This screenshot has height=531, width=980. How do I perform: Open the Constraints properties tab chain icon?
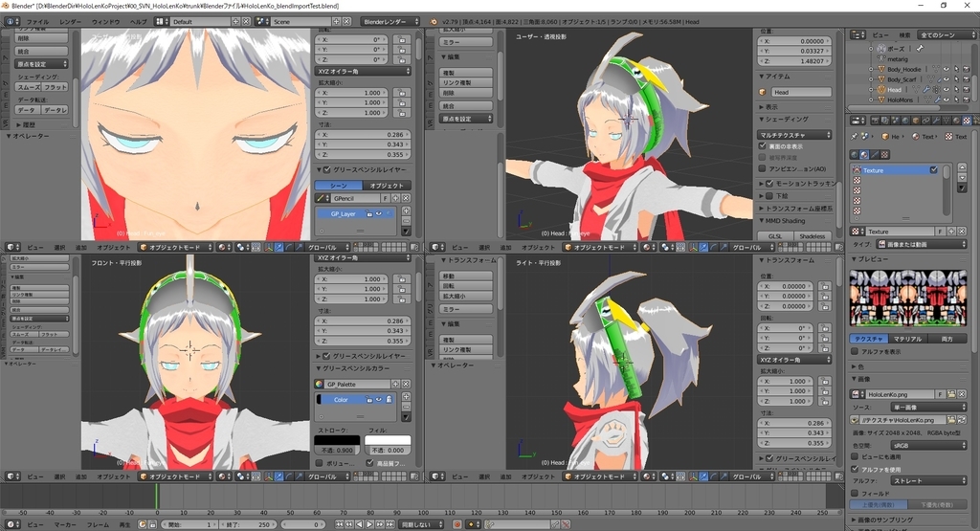click(925, 121)
